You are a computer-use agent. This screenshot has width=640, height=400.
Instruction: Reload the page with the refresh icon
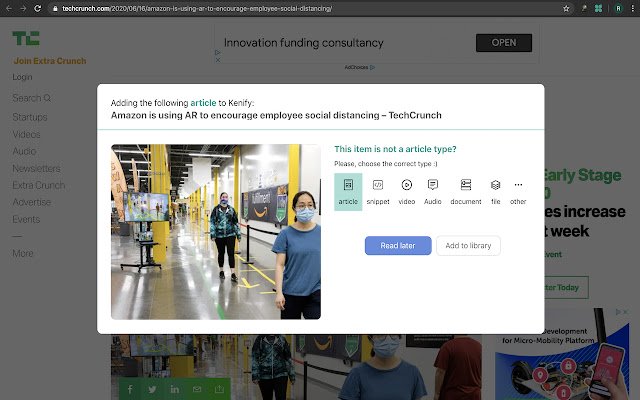pyautogui.click(x=38, y=8)
